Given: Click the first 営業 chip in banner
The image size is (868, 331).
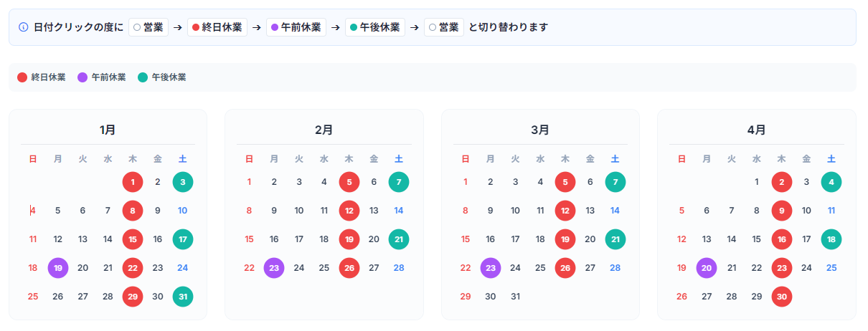Looking at the screenshot, I should (148, 27).
